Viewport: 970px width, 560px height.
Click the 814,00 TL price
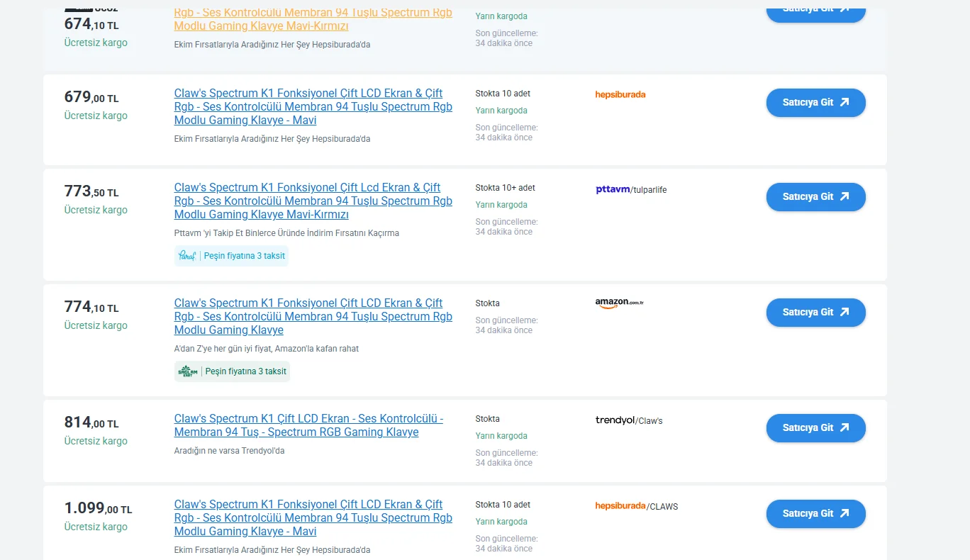pos(91,422)
